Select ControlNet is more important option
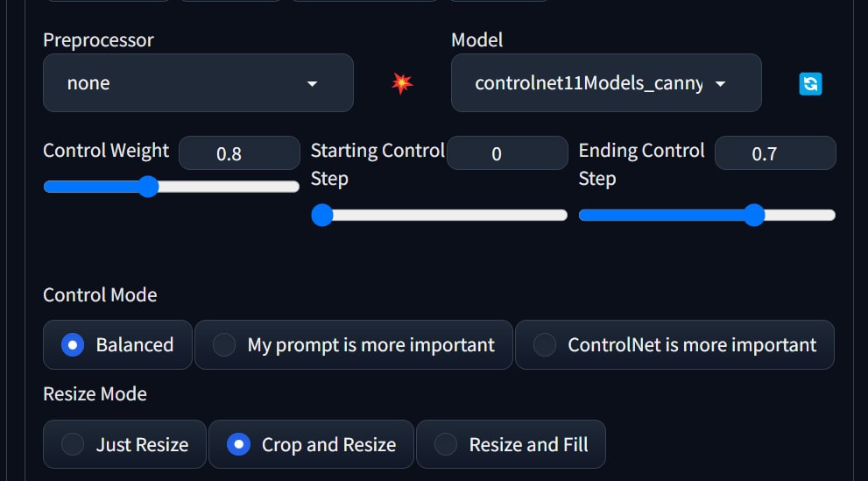The width and height of the screenshot is (868, 481). point(674,345)
